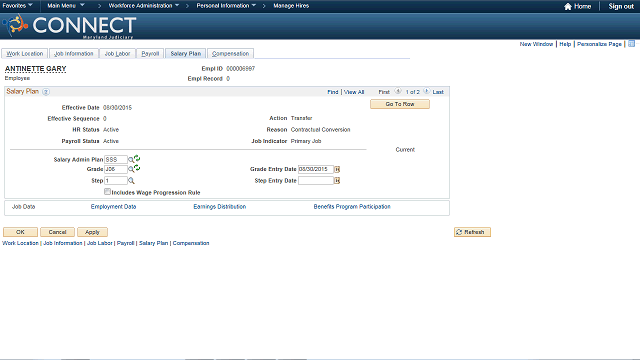The height and width of the screenshot is (360, 640).
Task: Click the CONNECT logo
Action: click(69, 26)
